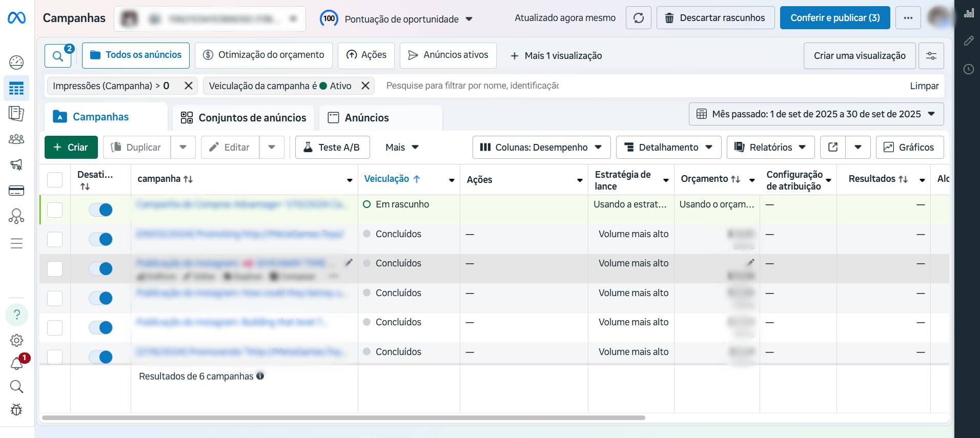980x438 pixels.
Task: Click the Meta logo icon
Action: 16,18
